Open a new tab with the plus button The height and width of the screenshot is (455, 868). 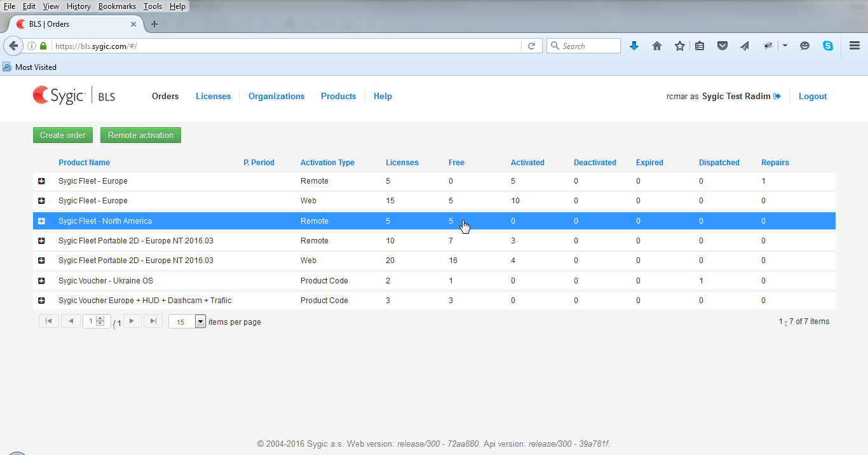click(x=154, y=24)
